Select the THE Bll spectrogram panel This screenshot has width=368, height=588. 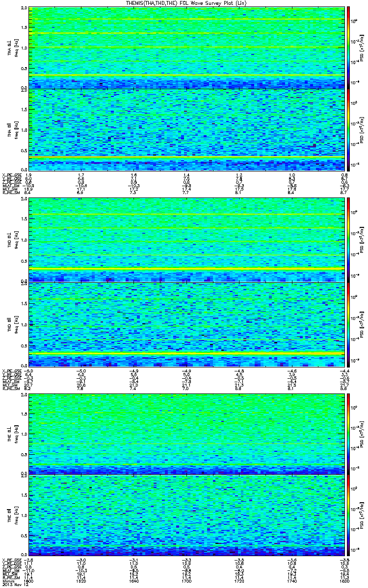(186, 515)
